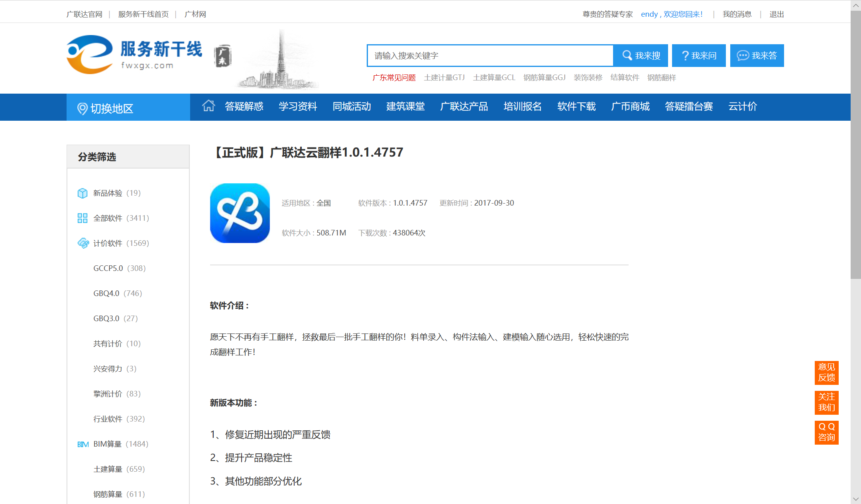Screen dimensions: 861x504
Task: Click the 服务新干线首页 top link
Action: click(143, 14)
